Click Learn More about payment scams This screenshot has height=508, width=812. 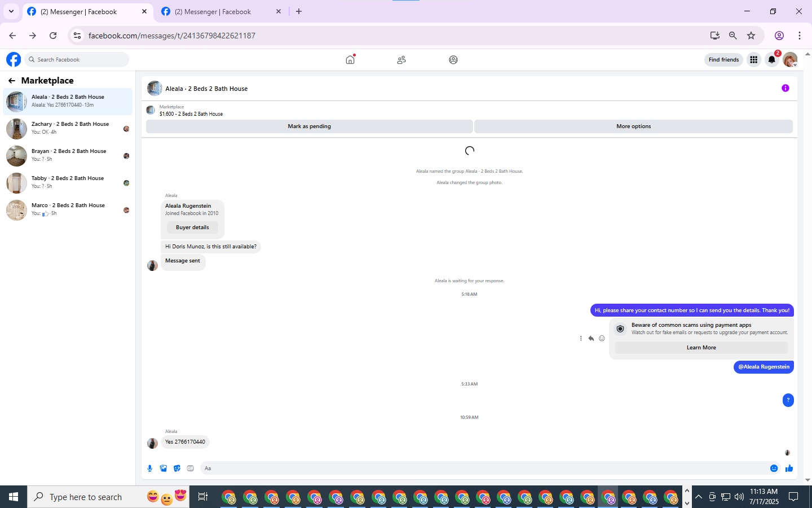pos(701,348)
